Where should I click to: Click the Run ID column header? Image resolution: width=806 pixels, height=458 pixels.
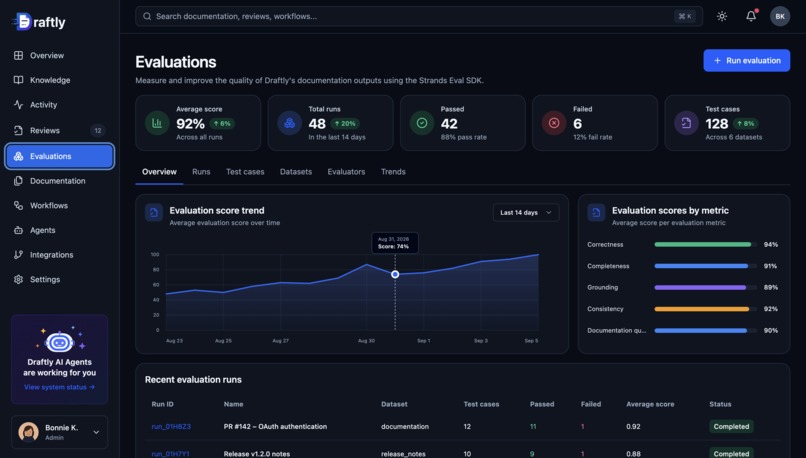pos(162,405)
